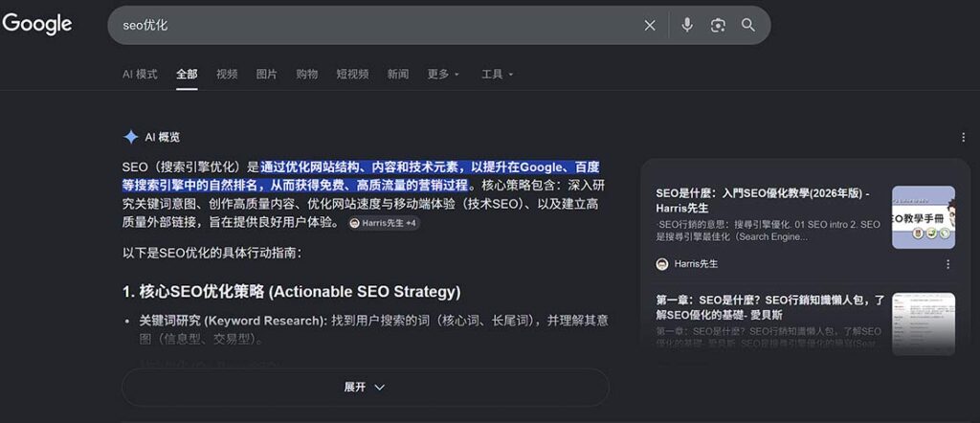Click the Google logo
Screen dimensions: 980x423
(x=37, y=24)
